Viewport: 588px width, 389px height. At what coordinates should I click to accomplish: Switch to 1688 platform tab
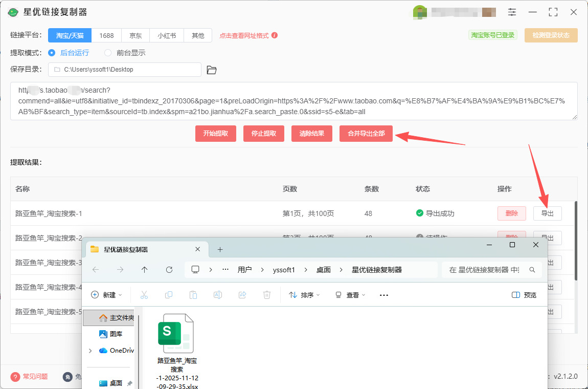pos(106,35)
